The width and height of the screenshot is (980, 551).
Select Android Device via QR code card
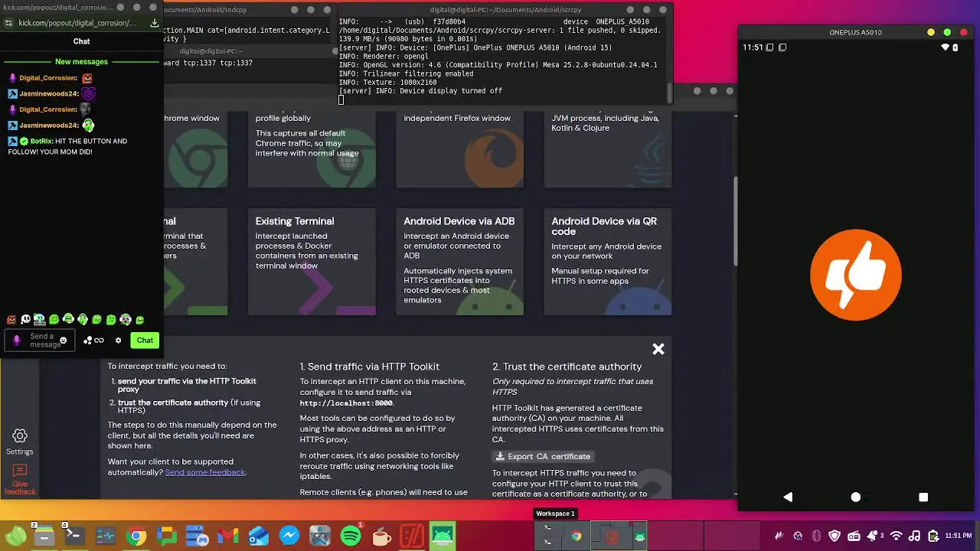click(608, 261)
